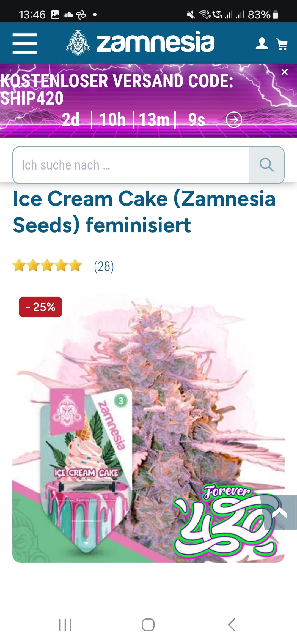Screen dimensions: 297x644
Task: Tap the SHIP420 shipping code banner text
Action: pyautogui.click(x=117, y=89)
